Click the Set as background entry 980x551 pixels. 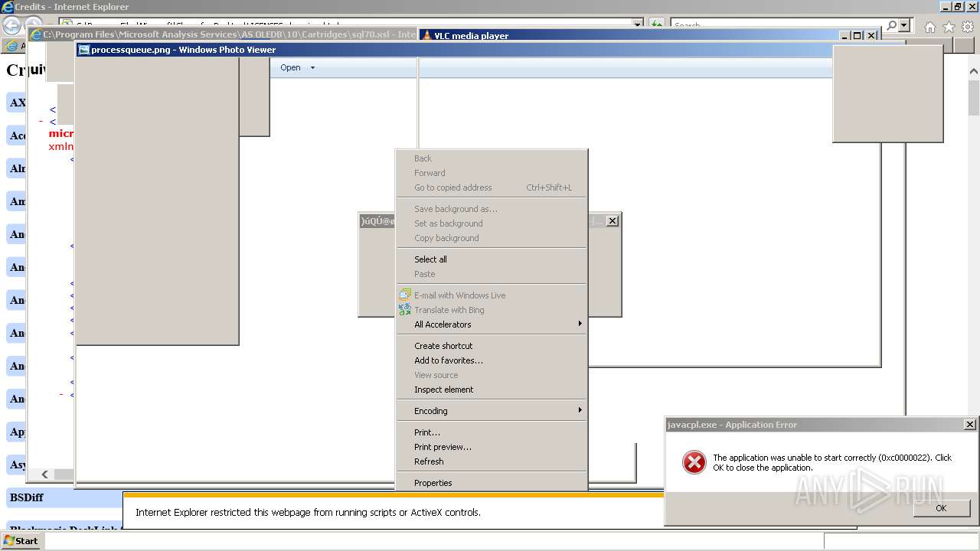point(491,223)
